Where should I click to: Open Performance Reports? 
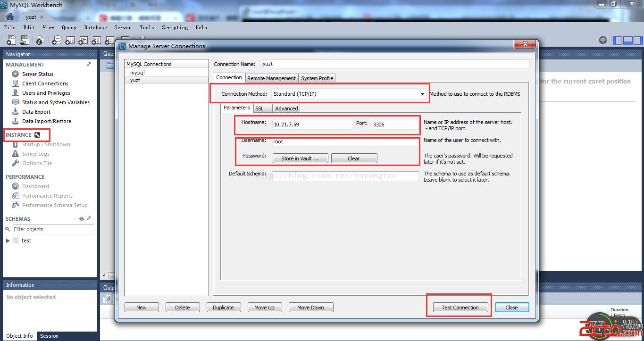[47, 196]
